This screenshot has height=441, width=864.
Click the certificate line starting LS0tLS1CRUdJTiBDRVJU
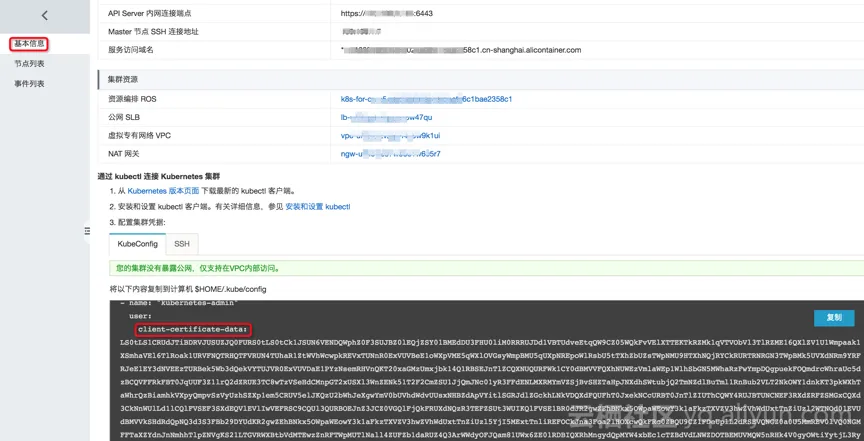tap(492, 342)
